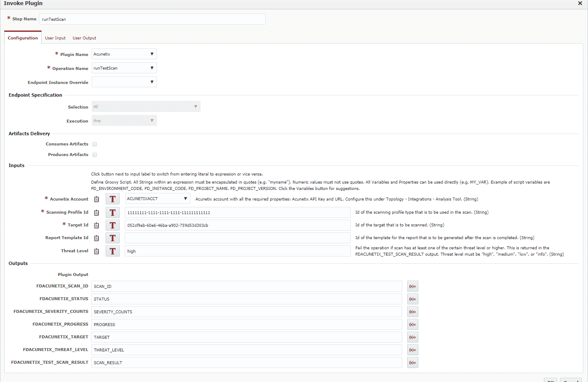Click variable icon beside FDACUNETIX_THREAT_LEVEL output
Image resolution: width=588 pixels, height=382 pixels.
pyautogui.click(x=412, y=350)
